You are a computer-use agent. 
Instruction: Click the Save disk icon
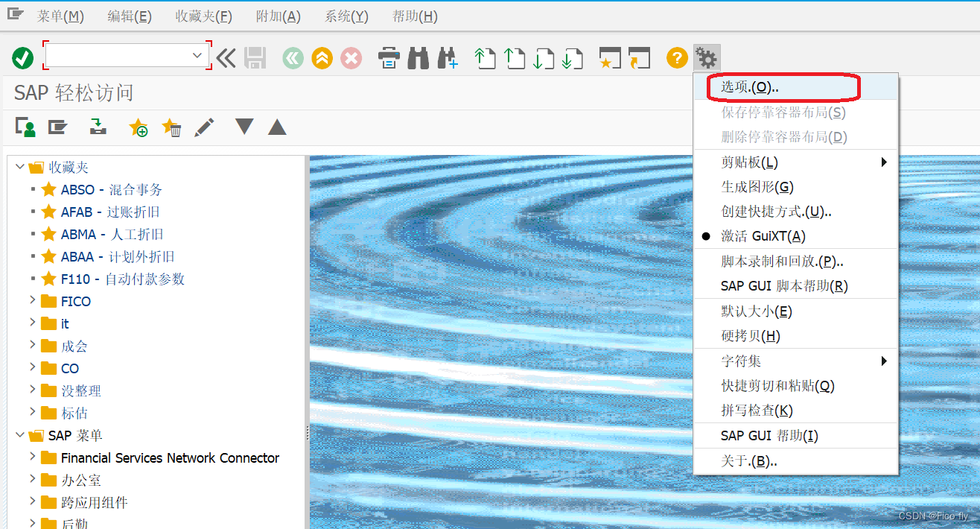pos(255,57)
